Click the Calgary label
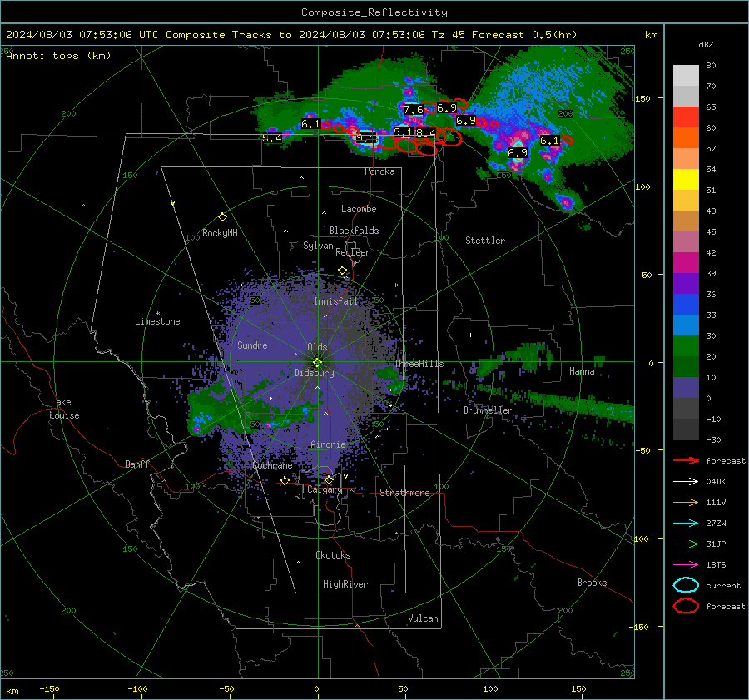 (325, 489)
